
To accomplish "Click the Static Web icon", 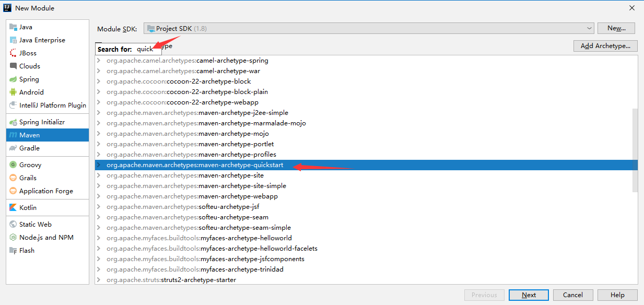I will [13, 225].
